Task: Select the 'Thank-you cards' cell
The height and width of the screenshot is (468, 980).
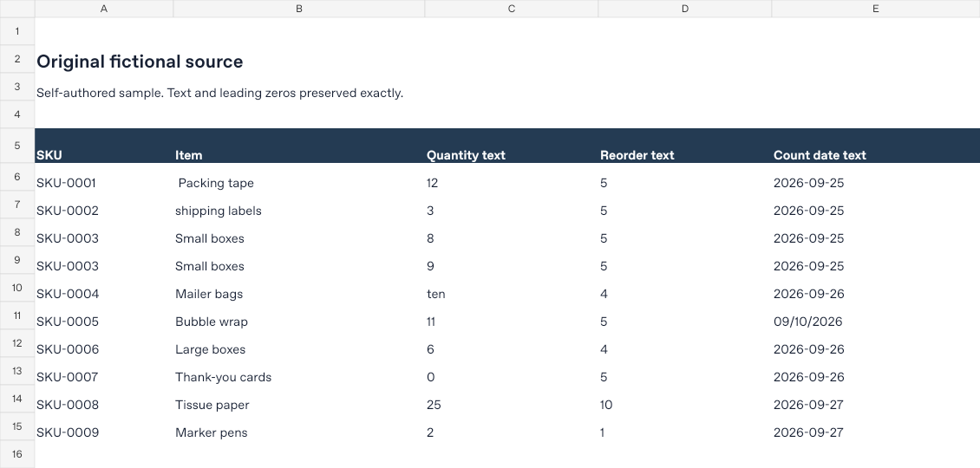Action: [298, 371]
